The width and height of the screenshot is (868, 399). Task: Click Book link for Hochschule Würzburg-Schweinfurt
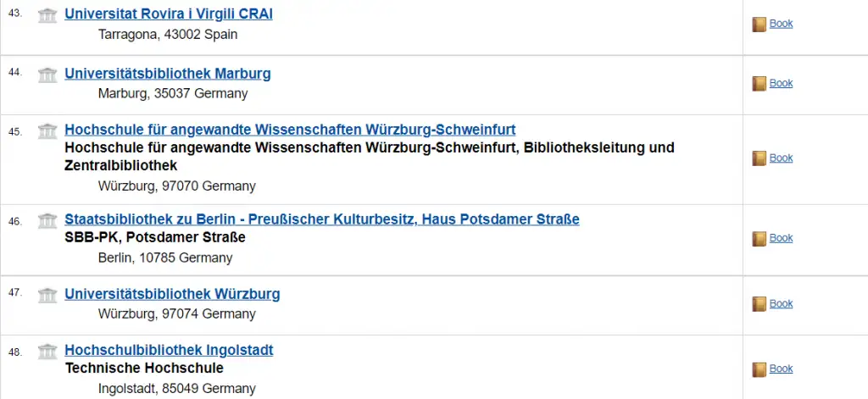pos(781,158)
